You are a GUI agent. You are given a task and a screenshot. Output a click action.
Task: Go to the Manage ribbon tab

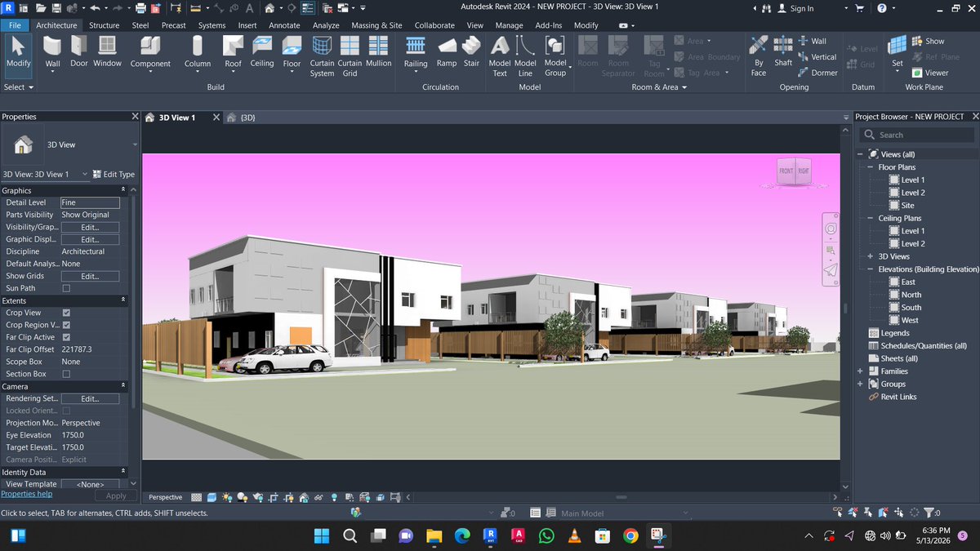[509, 25]
